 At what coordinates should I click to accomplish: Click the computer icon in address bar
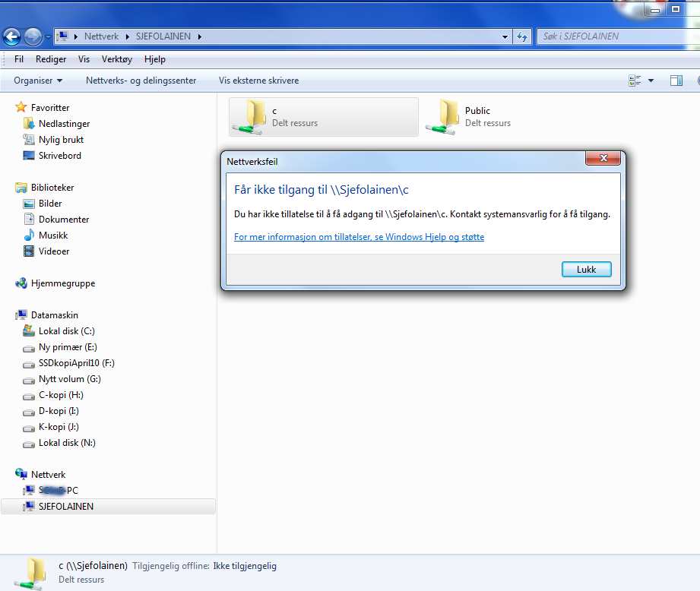[x=63, y=36]
